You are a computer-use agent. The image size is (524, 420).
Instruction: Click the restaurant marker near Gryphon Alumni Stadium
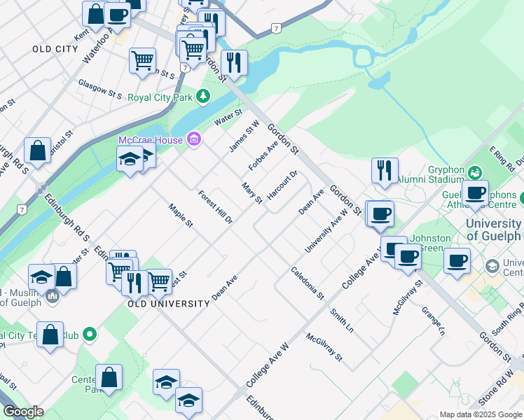[x=385, y=171]
